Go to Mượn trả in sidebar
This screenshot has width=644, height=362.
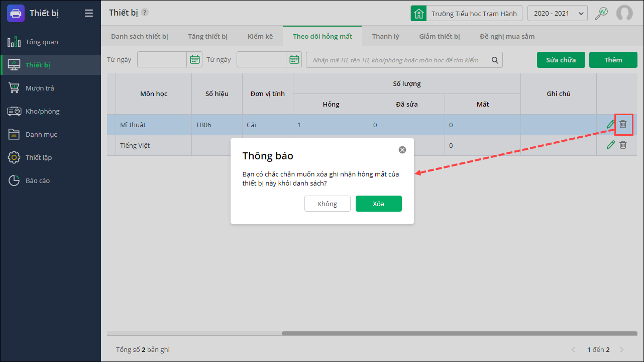(x=50, y=88)
